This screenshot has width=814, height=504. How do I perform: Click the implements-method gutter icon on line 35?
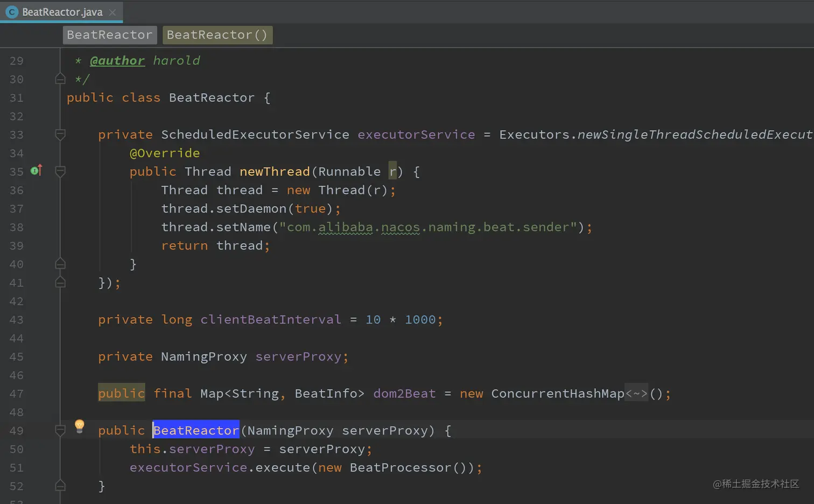click(37, 171)
